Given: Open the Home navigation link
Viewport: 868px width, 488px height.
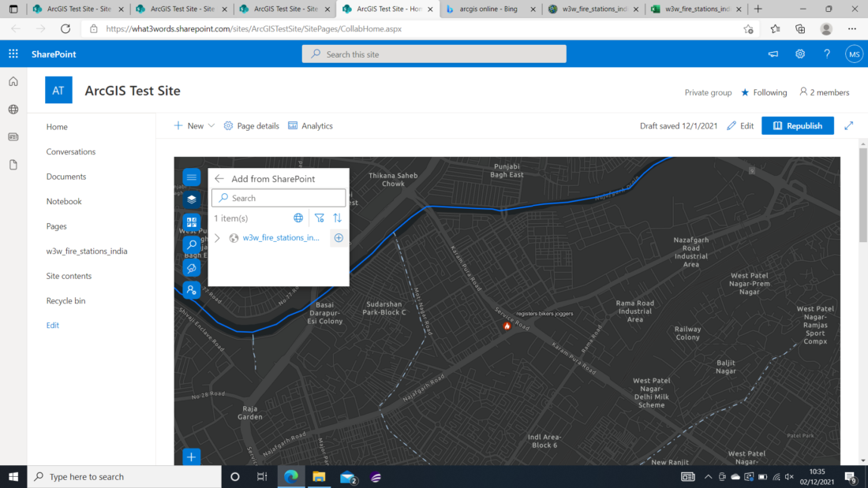Looking at the screenshot, I should point(57,127).
